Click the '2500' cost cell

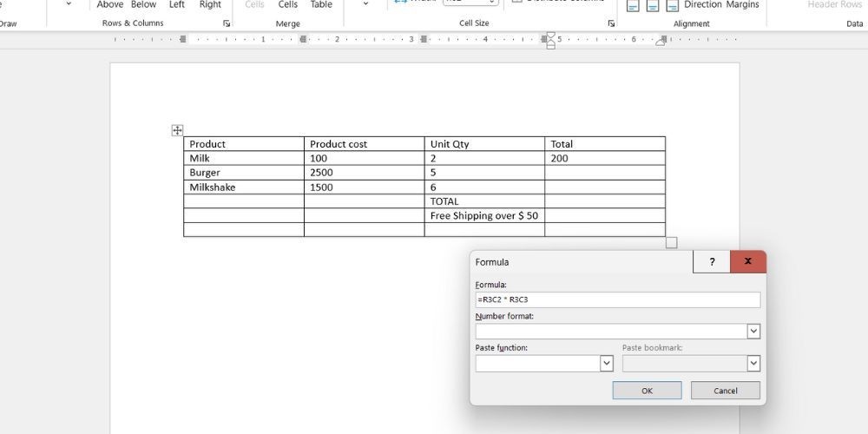[365, 173]
